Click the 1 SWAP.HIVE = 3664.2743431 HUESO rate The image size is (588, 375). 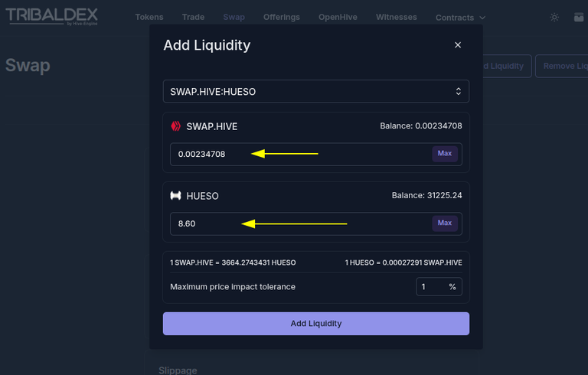(x=233, y=262)
